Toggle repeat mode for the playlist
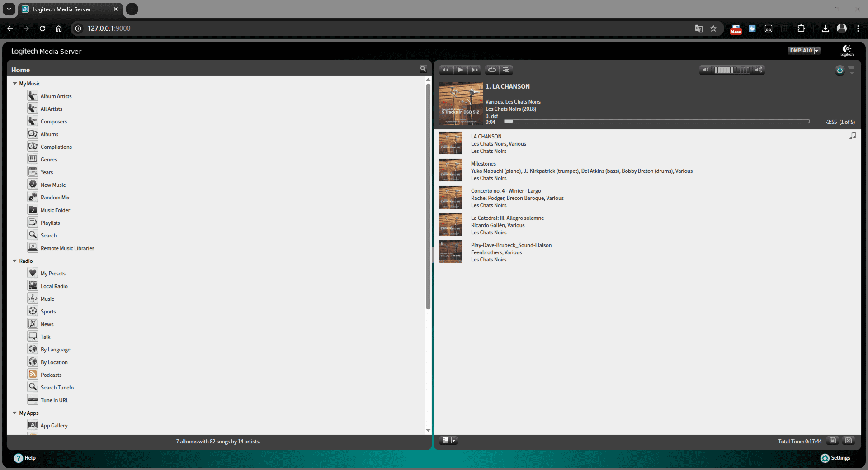The height and width of the screenshot is (470, 868). pyautogui.click(x=492, y=70)
